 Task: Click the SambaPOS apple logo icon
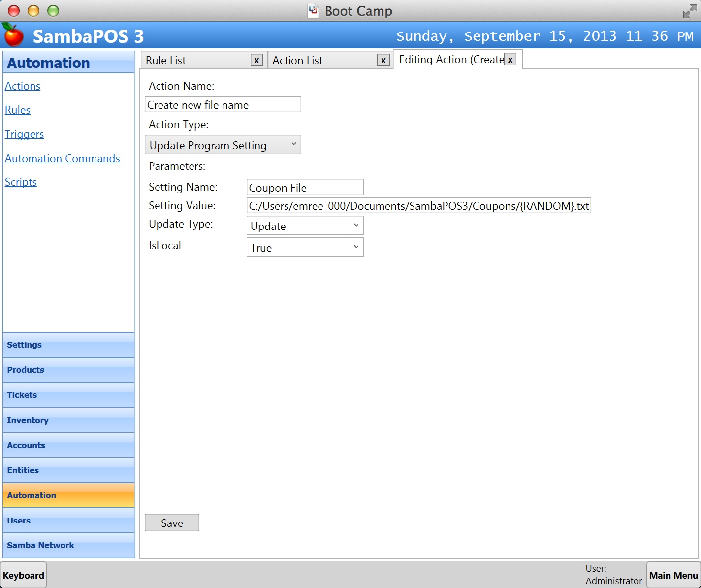point(13,34)
